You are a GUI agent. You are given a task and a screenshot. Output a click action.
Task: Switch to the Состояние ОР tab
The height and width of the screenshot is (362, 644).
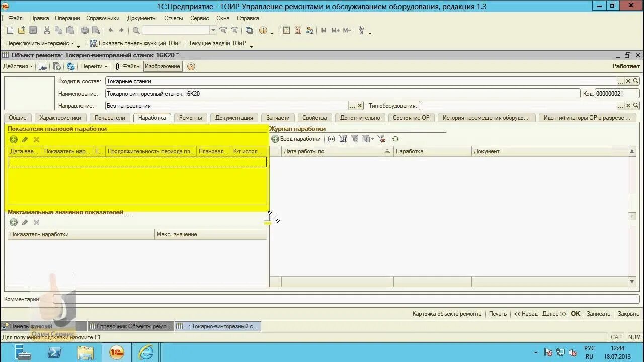[x=411, y=117]
